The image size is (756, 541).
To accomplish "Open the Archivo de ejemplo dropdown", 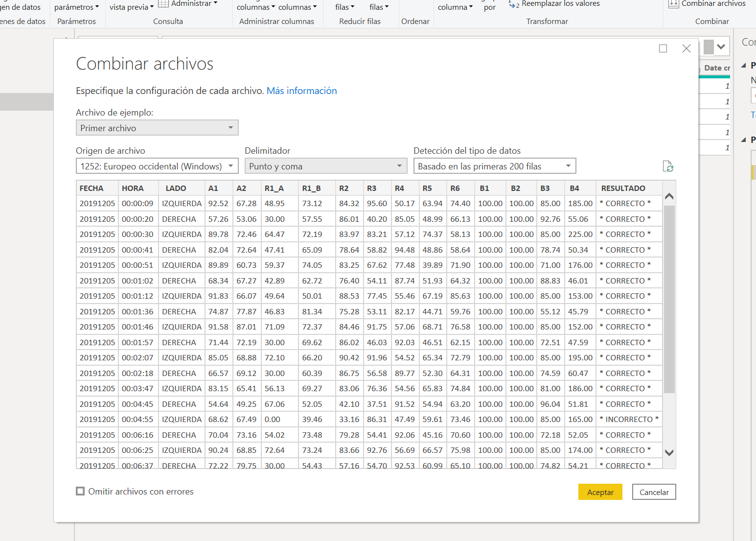I will (x=157, y=128).
